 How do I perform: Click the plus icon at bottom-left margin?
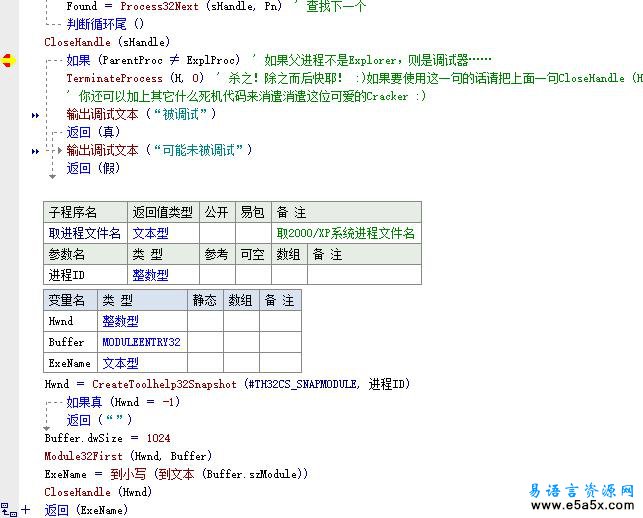point(26,510)
